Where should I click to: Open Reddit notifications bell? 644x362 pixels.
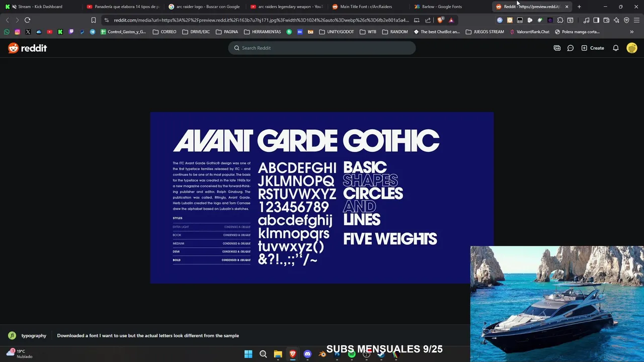tap(616, 48)
